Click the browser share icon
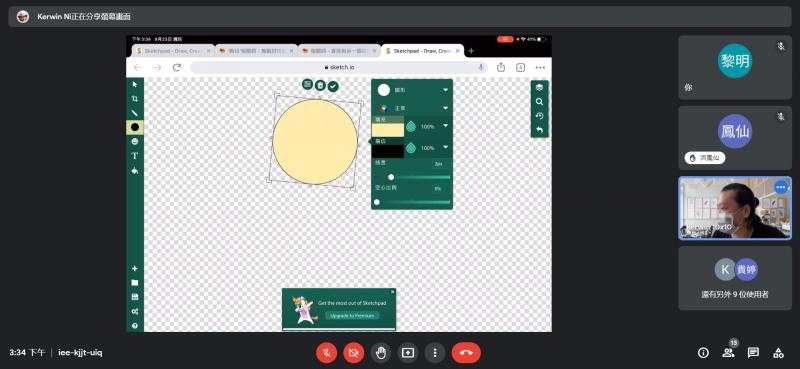 point(501,67)
